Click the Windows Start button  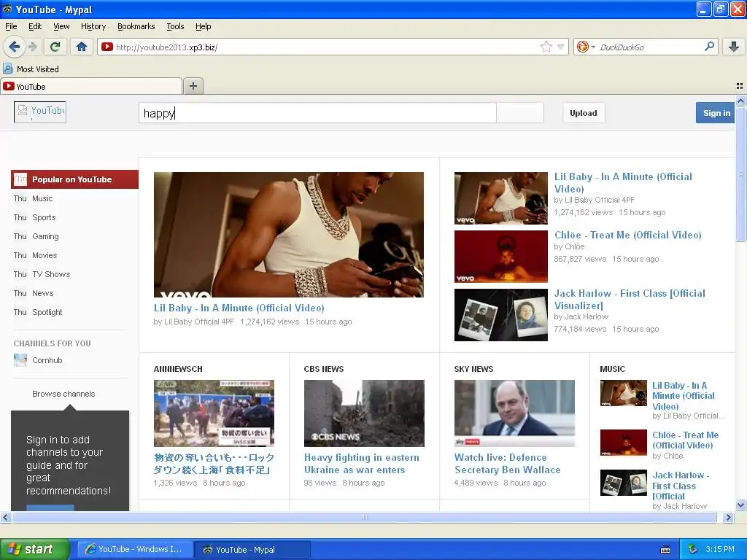pyautogui.click(x=34, y=549)
